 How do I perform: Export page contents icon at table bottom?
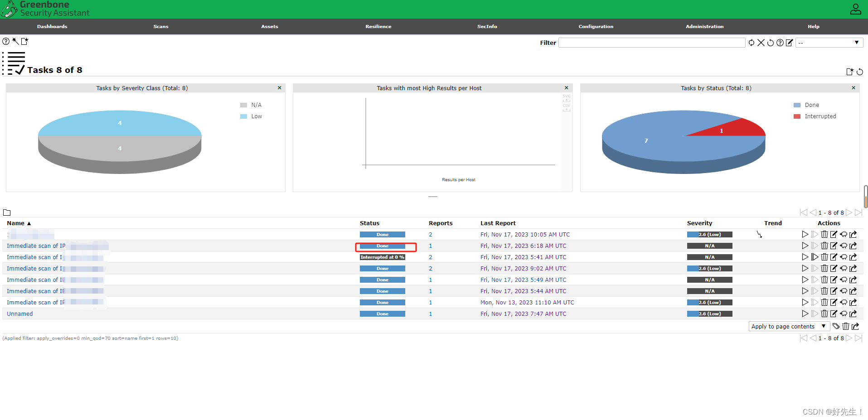pos(855,326)
